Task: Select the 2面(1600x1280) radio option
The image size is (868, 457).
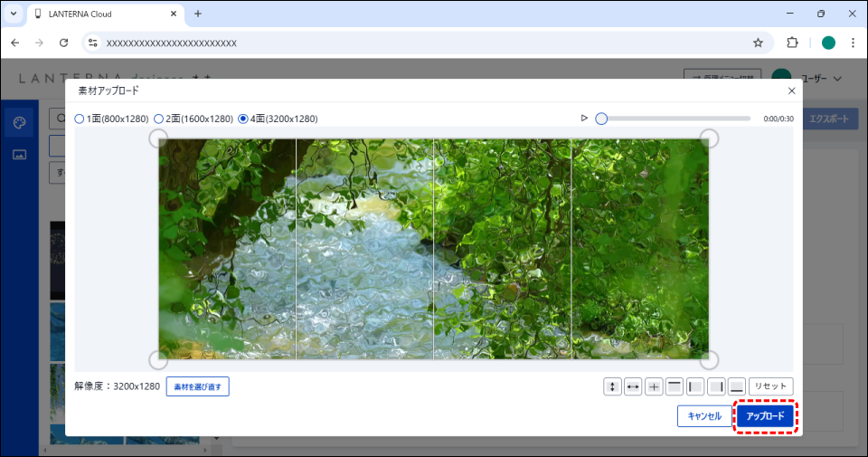Action: [x=158, y=119]
